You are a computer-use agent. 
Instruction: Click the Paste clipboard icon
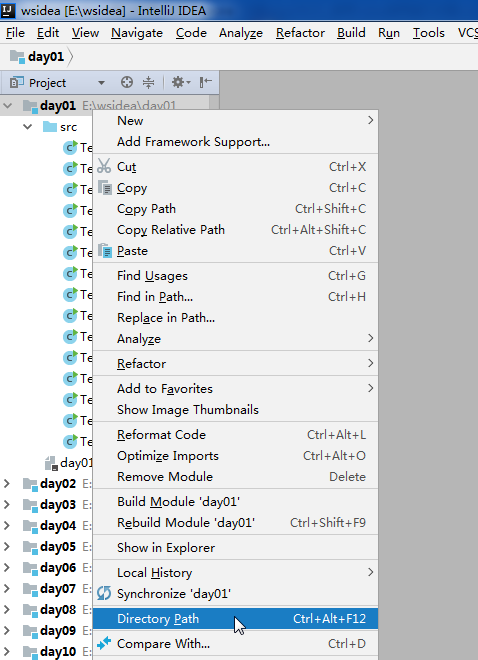105,250
